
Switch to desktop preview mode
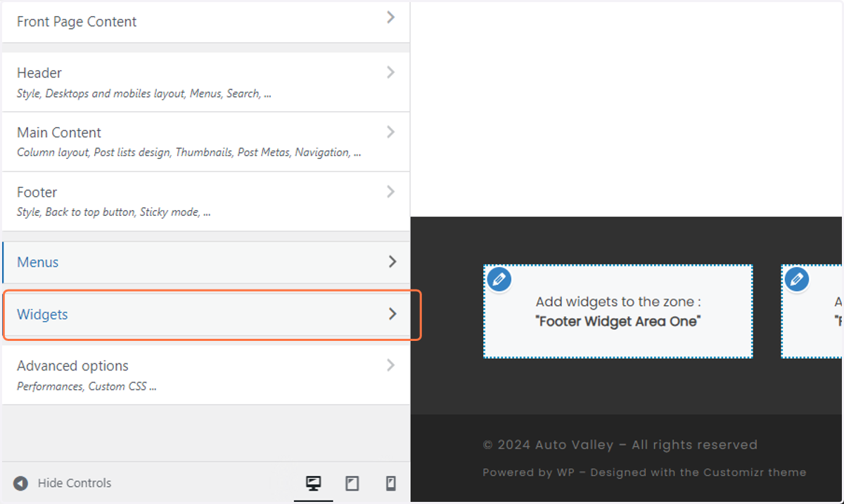(314, 483)
